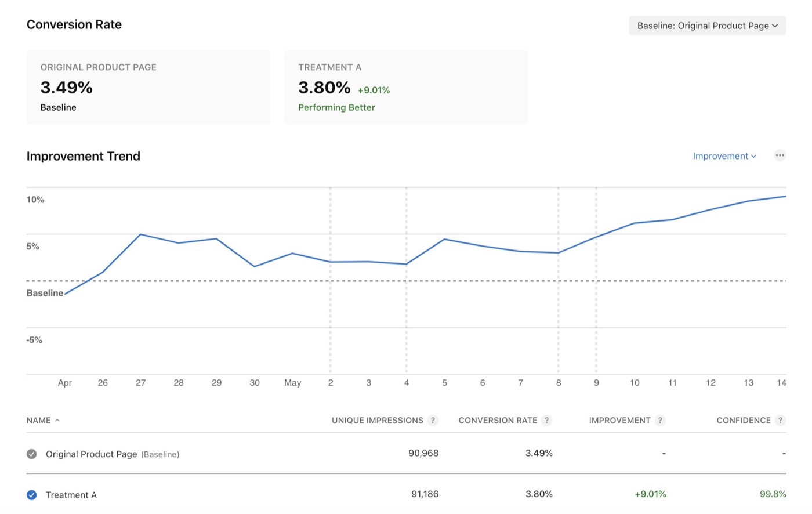
Task: Select the Original Product Page summary card
Action: point(148,87)
